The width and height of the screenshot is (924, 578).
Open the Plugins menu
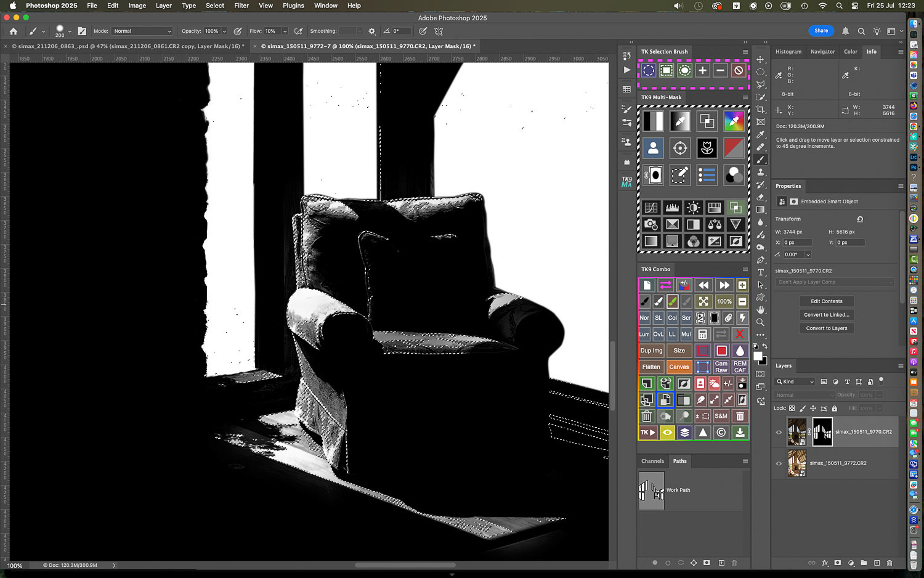293,6
